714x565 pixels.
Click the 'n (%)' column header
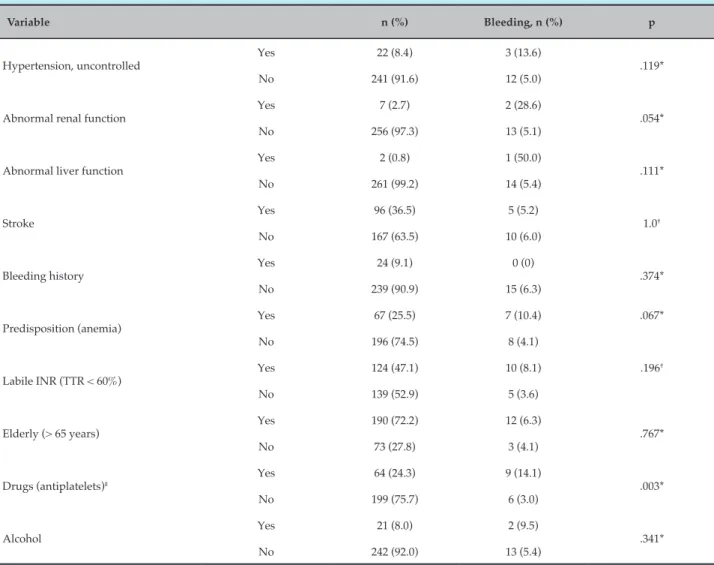tap(394, 22)
